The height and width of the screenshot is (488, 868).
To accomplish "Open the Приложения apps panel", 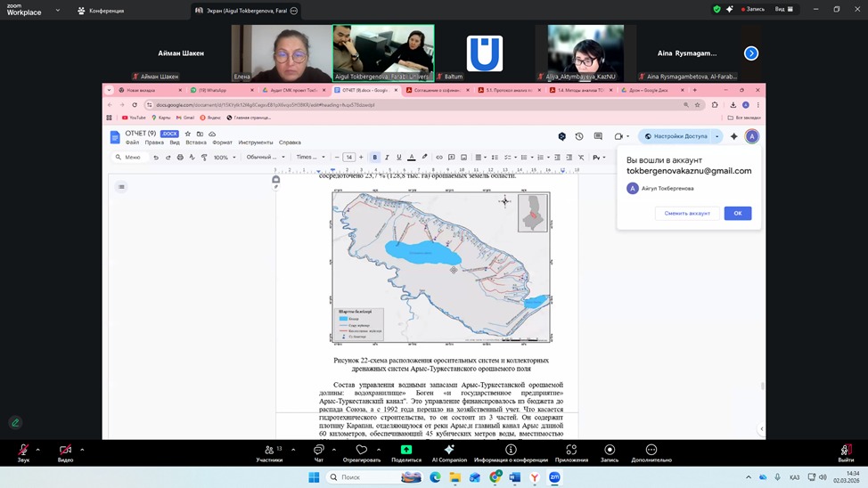I will (571, 451).
